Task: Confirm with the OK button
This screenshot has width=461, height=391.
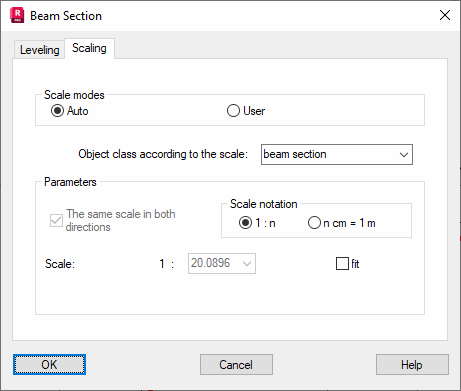Action: [49, 365]
